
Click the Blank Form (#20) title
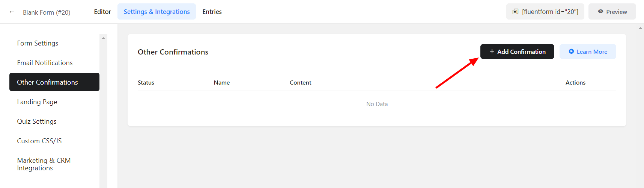[47, 12]
